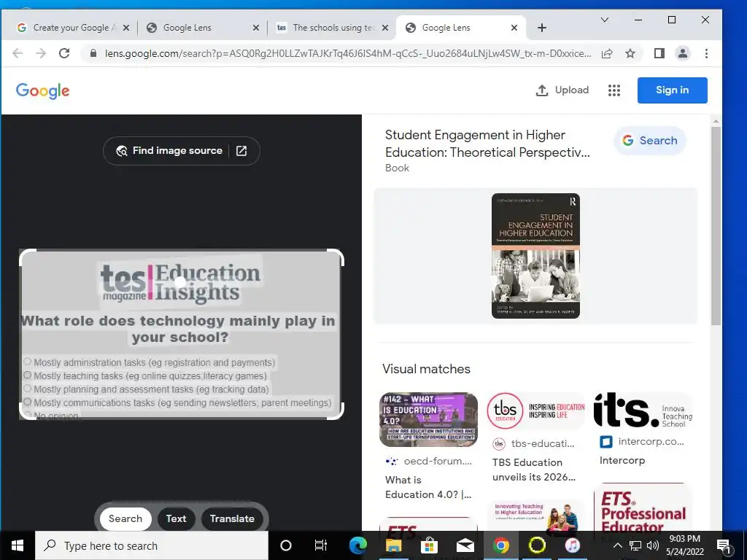Open image source in new tab icon
Viewport: 747px width, 560px height.
click(241, 150)
